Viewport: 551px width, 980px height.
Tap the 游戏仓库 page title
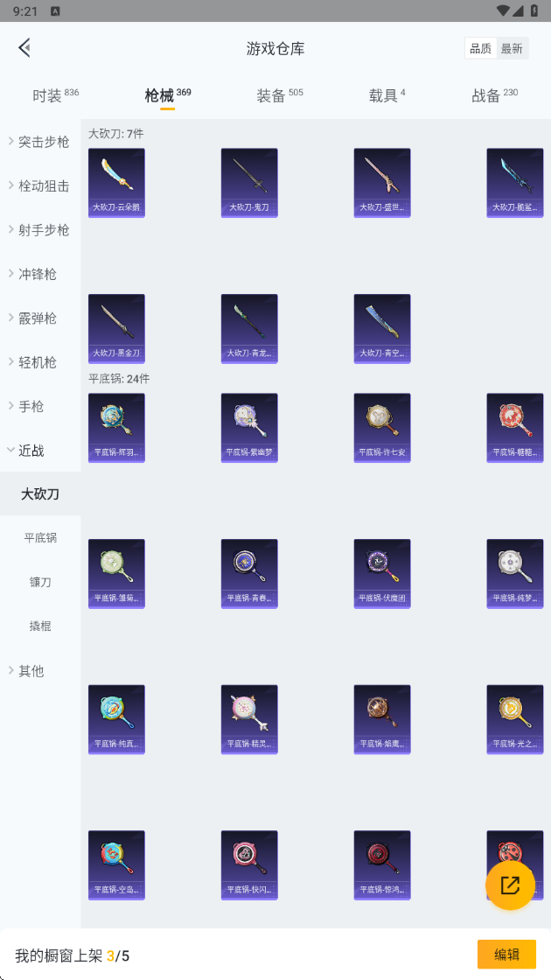coord(275,49)
